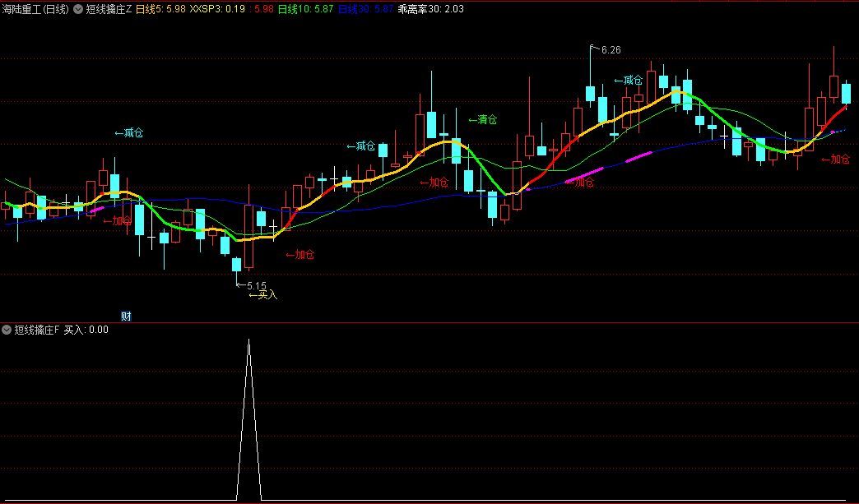This screenshot has width=859, height=504.
Task: Select the 海陆重工(日线) chart title
Action: [x=36, y=9]
